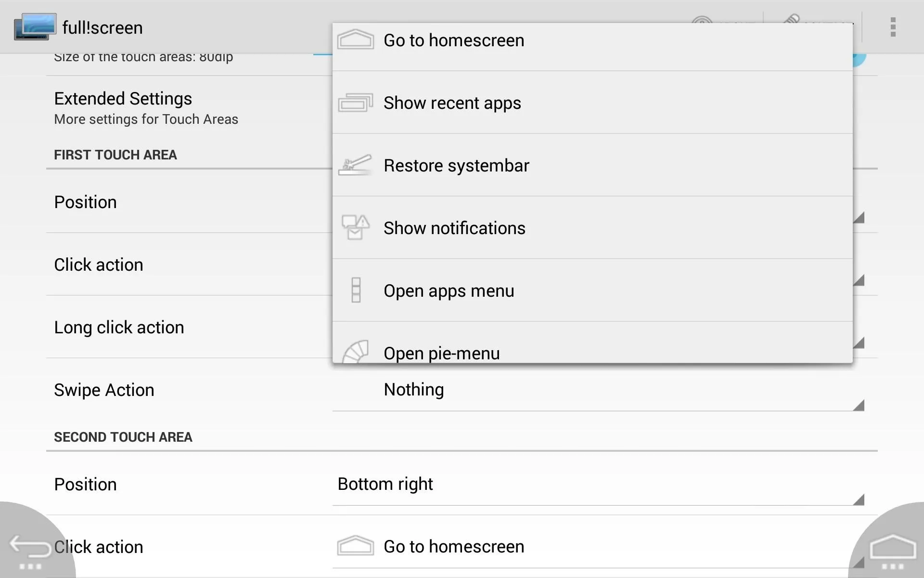Screen dimensions: 924x578
Task: Click the homescreen icon in popup list
Action: pos(355,40)
